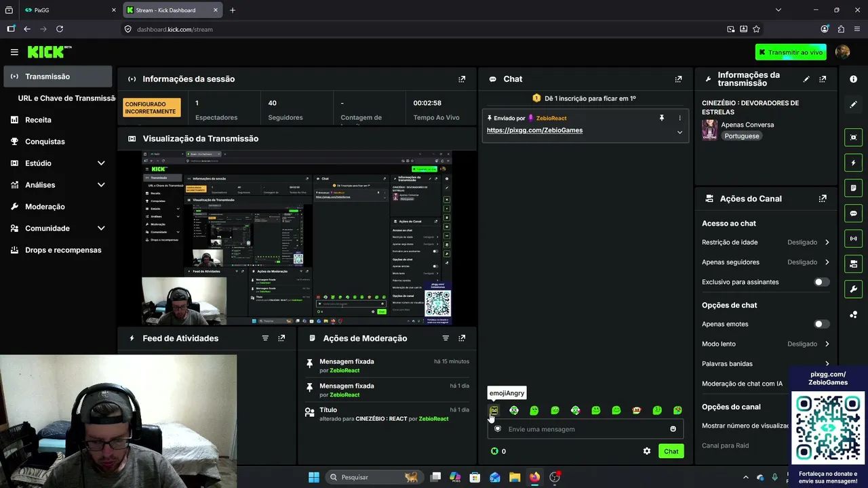This screenshot has width=868, height=488.
Task: Click the chat bubble icon in right rail
Action: pos(853,213)
